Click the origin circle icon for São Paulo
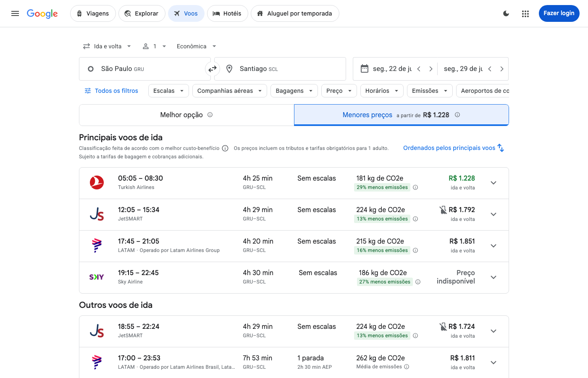Image resolution: width=588 pixels, height=378 pixels. tap(91, 69)
